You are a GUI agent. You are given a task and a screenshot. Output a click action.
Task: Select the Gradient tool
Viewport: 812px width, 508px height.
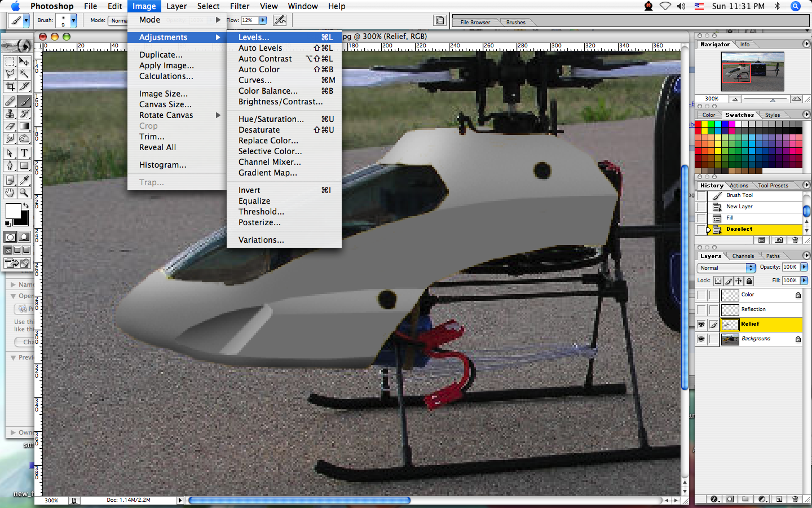point(24,126)
